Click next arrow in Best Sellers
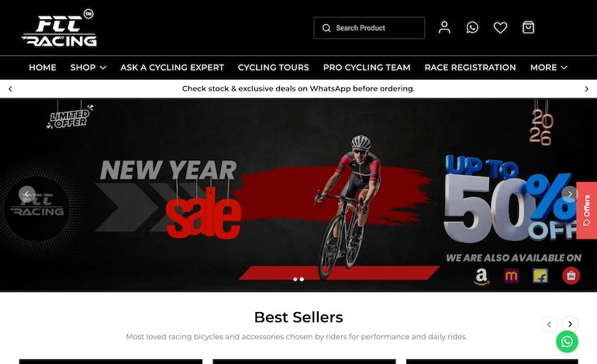The width and height of the screenshot is (597, 364). 570,324
